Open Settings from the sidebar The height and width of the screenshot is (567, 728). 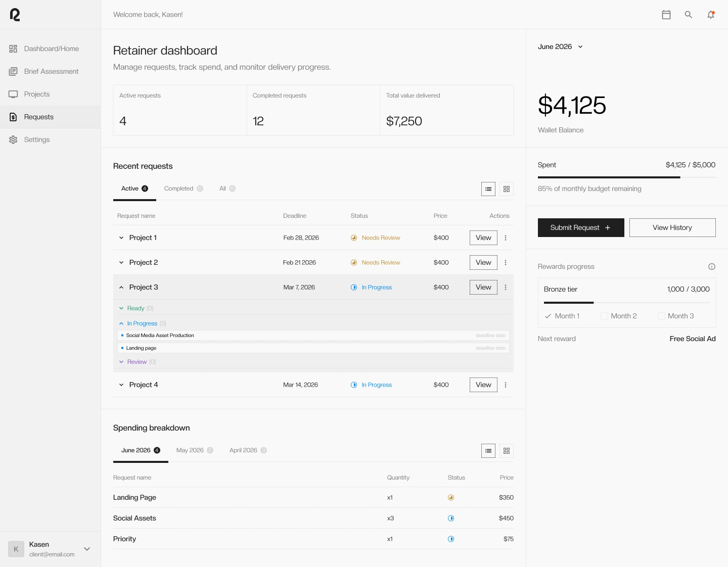coord(51,140)
